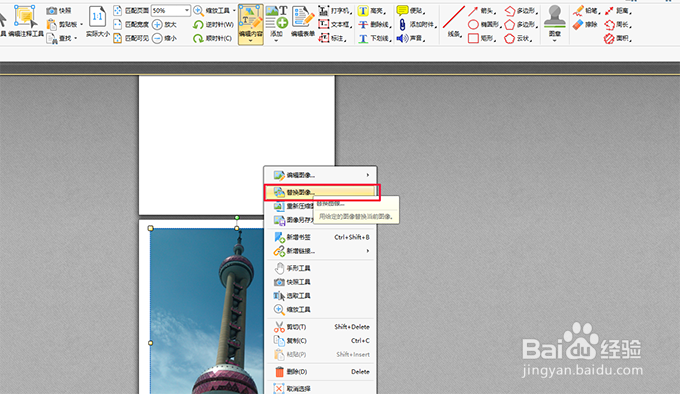The height and width of the screenshot is (394, 680).
Task: Expand the 编辑内容 edit content dropdown arrow
Action: [x=251, y=41]
